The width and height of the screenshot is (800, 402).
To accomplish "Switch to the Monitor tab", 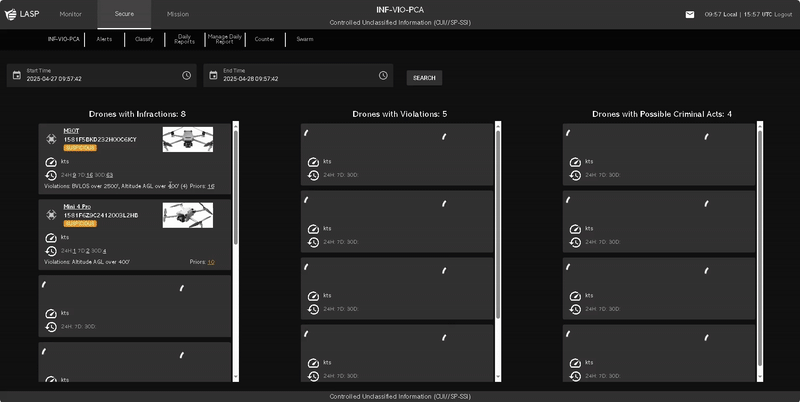I will click(x=70, y=14).
